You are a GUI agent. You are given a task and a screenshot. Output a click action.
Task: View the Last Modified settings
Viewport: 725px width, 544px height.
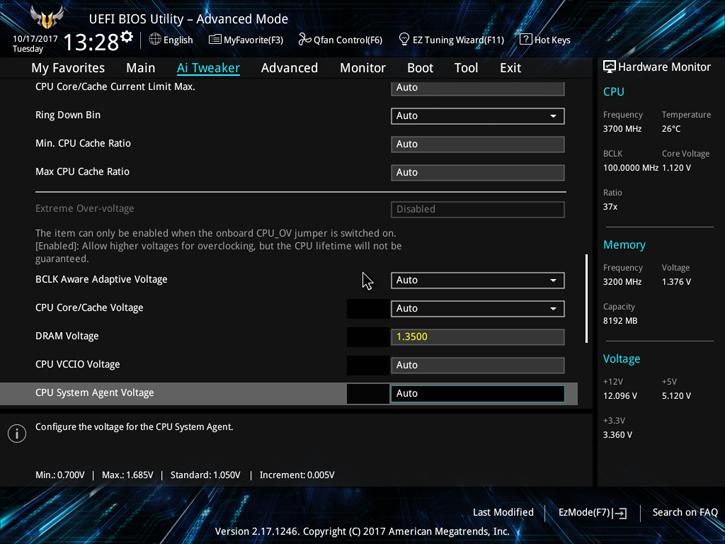tap(503, 512)
